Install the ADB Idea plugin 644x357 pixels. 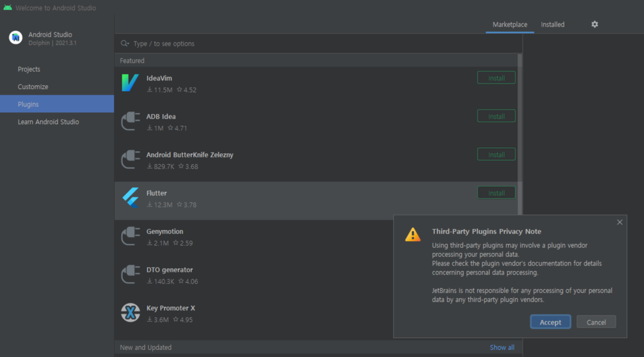[x=496, y=116]
